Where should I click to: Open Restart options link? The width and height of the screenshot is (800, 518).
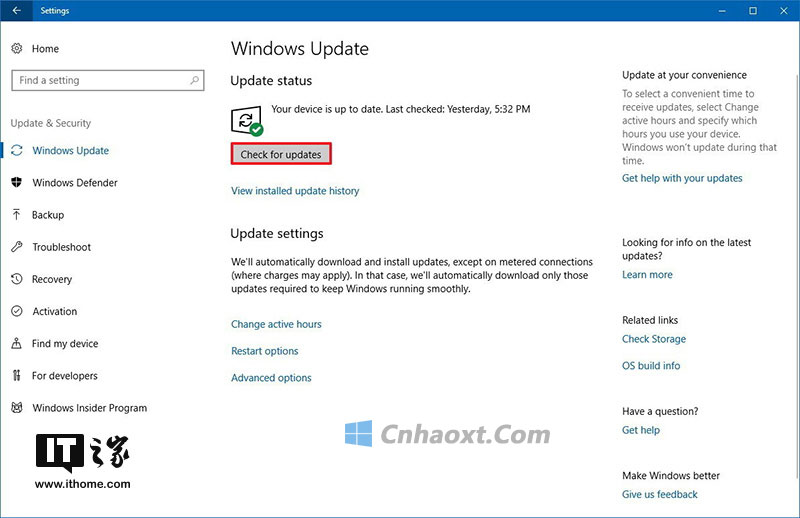coord(264,351)
